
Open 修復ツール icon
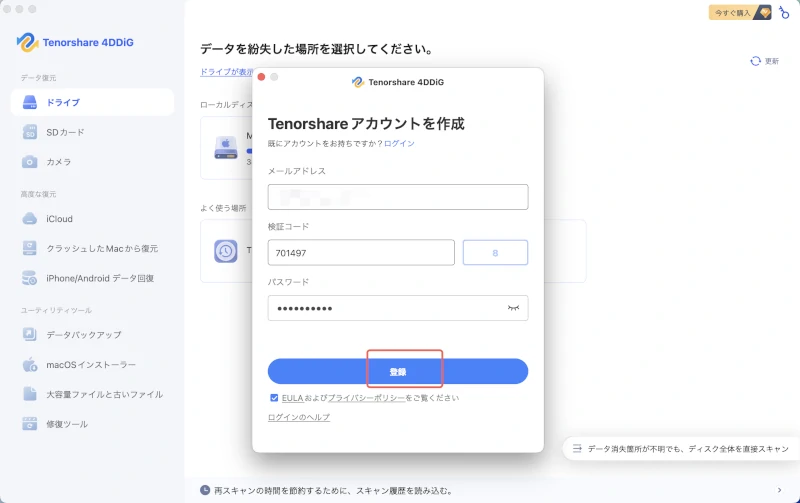(30, 424)
